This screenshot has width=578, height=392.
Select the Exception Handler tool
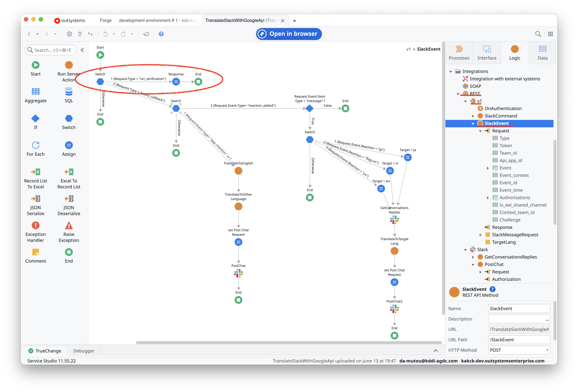(x=35, y=231)
